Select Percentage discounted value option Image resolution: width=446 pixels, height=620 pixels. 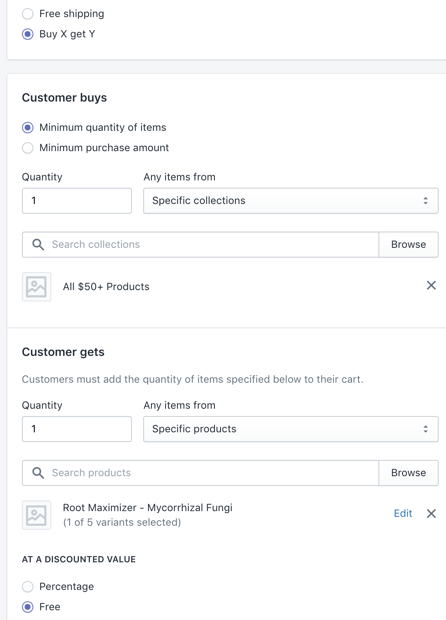[x=28, y=586]
